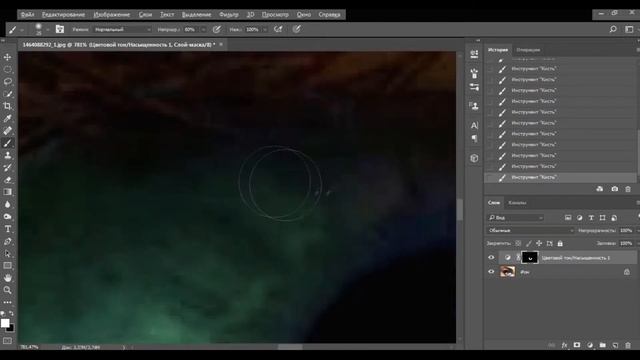Delete current history state trash icon
Viewport: 640px width, 360px height.
[x=628, y=189]
